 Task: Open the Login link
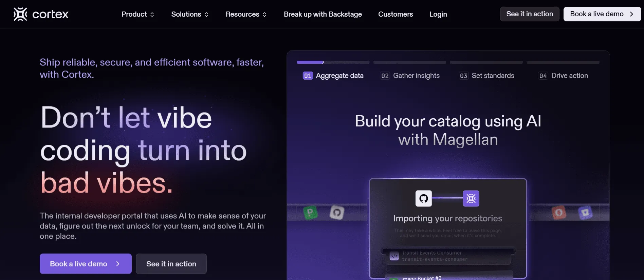(438, 14)
